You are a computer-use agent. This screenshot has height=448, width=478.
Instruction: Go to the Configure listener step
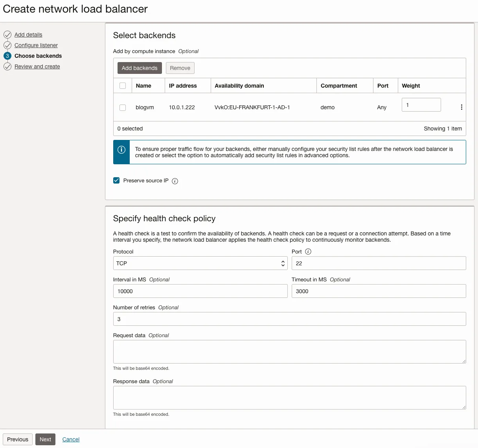coord(36,45)
